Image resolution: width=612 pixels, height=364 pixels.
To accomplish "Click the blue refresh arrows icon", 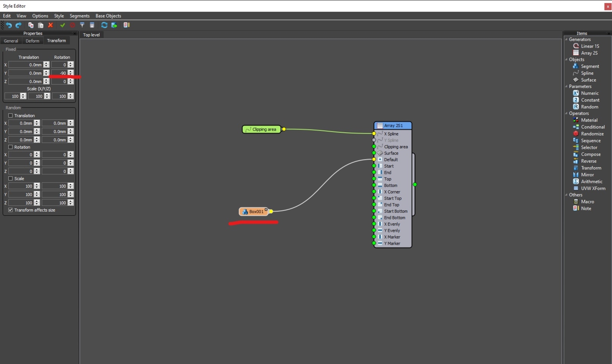I will [104, 25].
